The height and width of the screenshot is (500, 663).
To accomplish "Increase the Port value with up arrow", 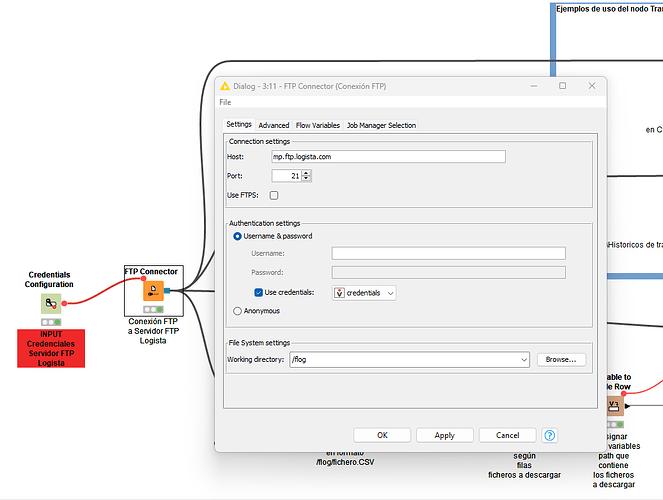I will coord(307,173).
